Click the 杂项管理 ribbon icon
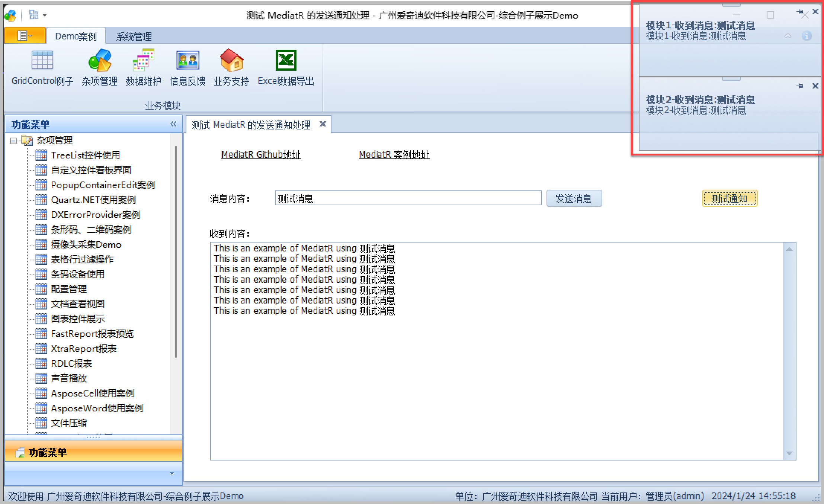Viewport: 824px width, 504px height. coord(100,61)
